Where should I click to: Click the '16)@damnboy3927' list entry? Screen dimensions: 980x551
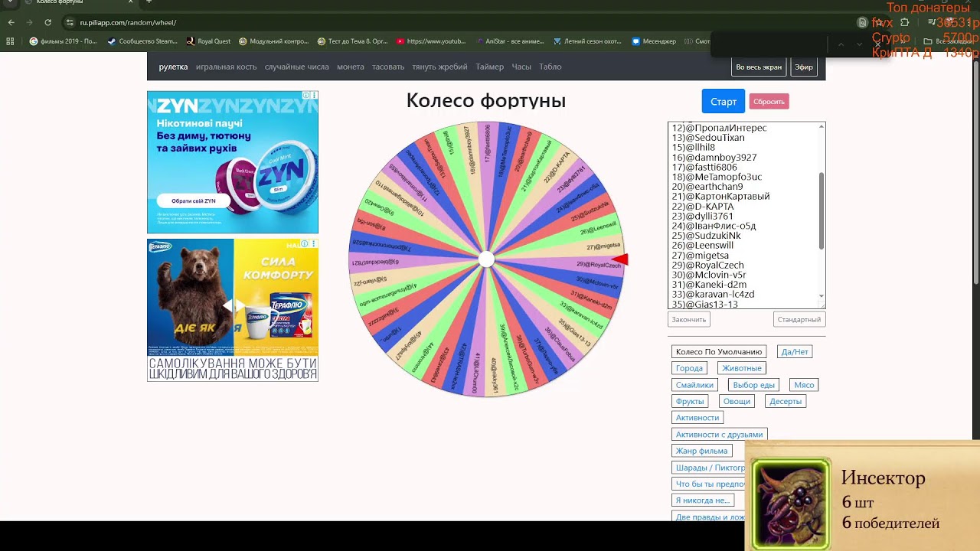point(714,158)
